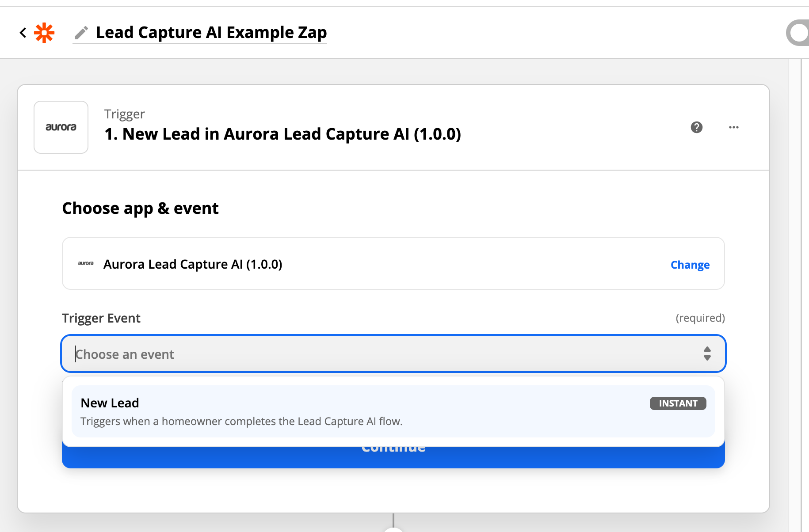Click the 'Aurora Lead Capture AI (1.0.0)' app name
Viewport: 809px width, 532px height.
click(x=193, y=264)
